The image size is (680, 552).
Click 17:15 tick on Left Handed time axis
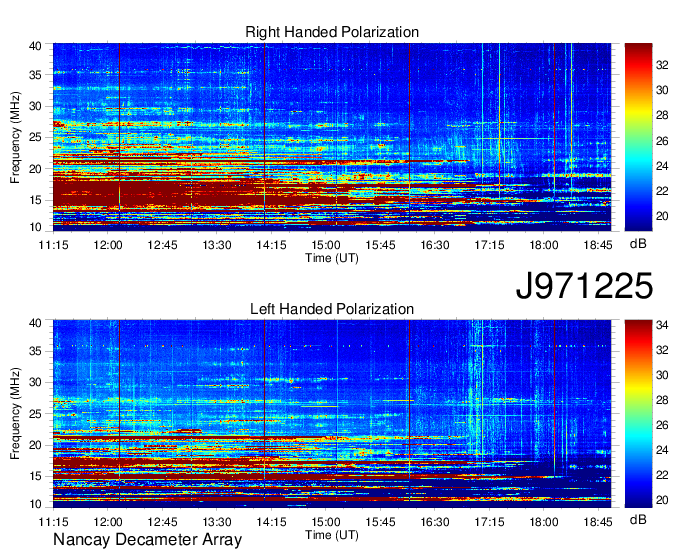[489, 522]
